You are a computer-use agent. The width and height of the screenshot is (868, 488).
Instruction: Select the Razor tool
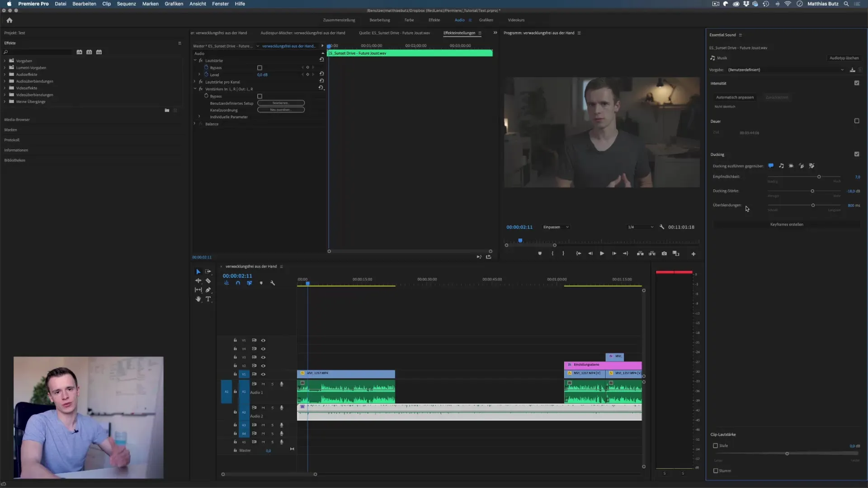208,281
